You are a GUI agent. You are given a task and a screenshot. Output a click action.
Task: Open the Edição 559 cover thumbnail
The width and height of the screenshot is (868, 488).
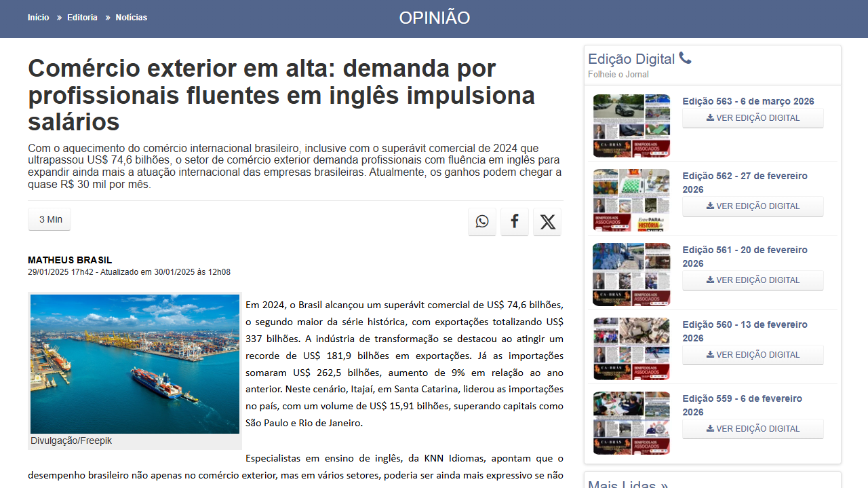(x=631, y=423)
